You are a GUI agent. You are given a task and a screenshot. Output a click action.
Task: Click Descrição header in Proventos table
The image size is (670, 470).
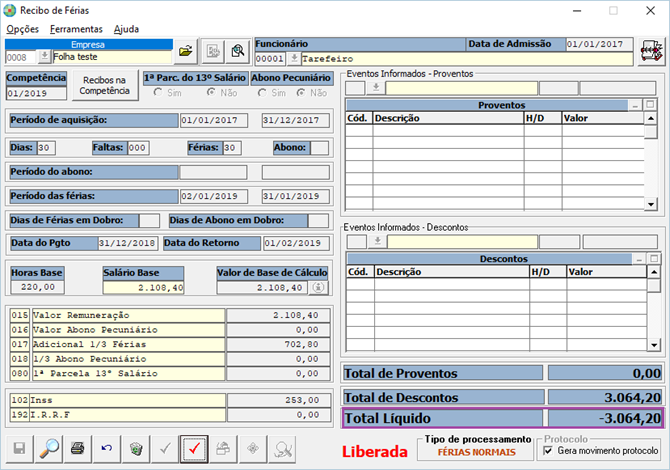coord(448,118)
